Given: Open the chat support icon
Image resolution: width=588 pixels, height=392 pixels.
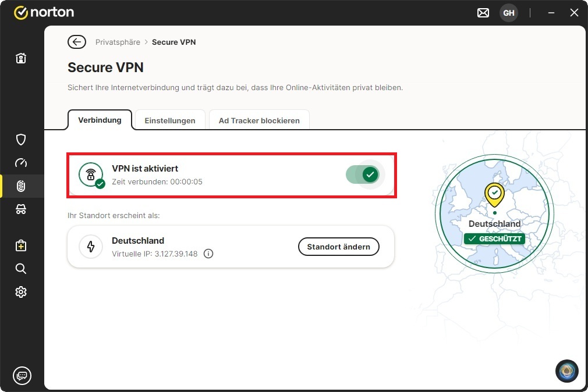Looking at the screenshot, I should click(x=22, y=375).
